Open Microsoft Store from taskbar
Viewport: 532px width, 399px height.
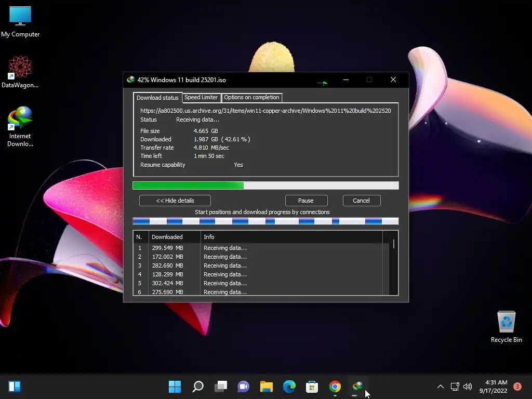point(312,387)
